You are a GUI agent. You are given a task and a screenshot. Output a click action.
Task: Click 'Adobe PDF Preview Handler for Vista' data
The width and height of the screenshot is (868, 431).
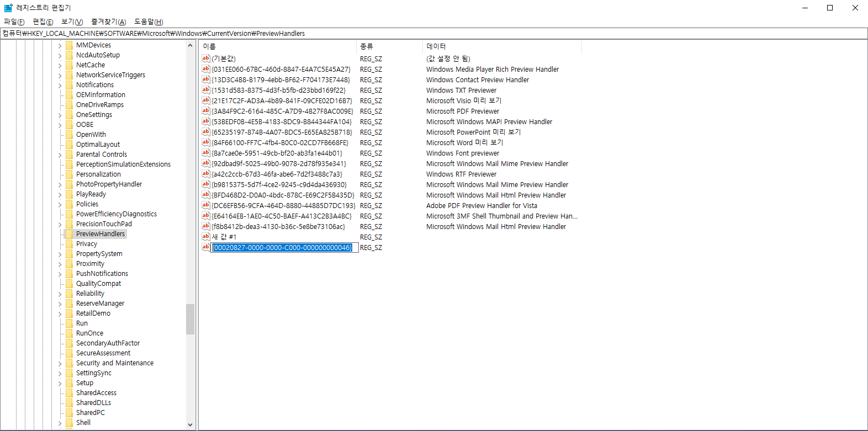pos(481,205)
